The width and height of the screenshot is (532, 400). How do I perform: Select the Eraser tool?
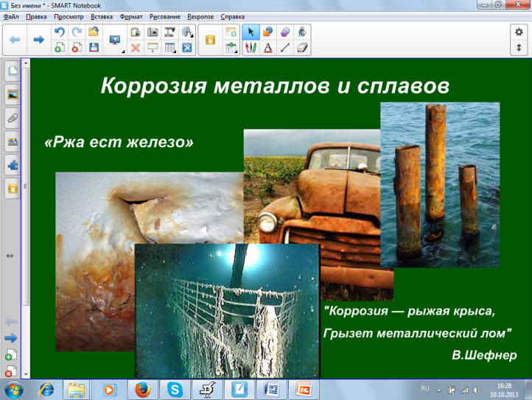[x=302, y=47]
